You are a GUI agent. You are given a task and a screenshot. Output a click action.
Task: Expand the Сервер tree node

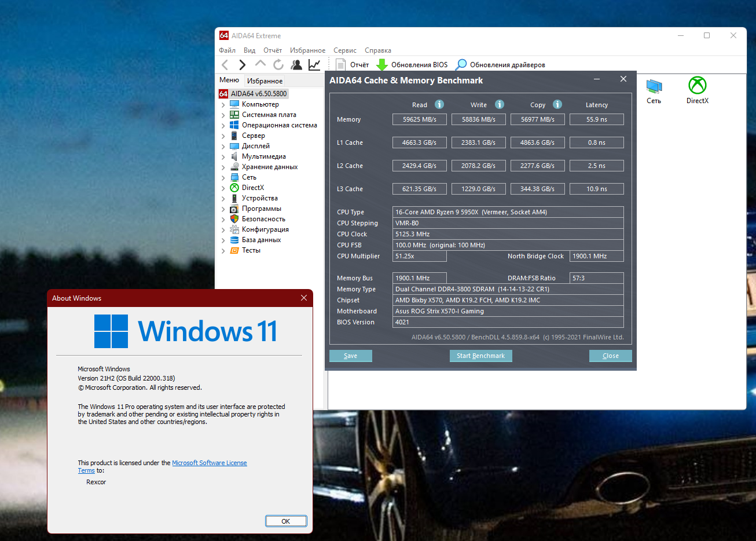coord(223,136)
